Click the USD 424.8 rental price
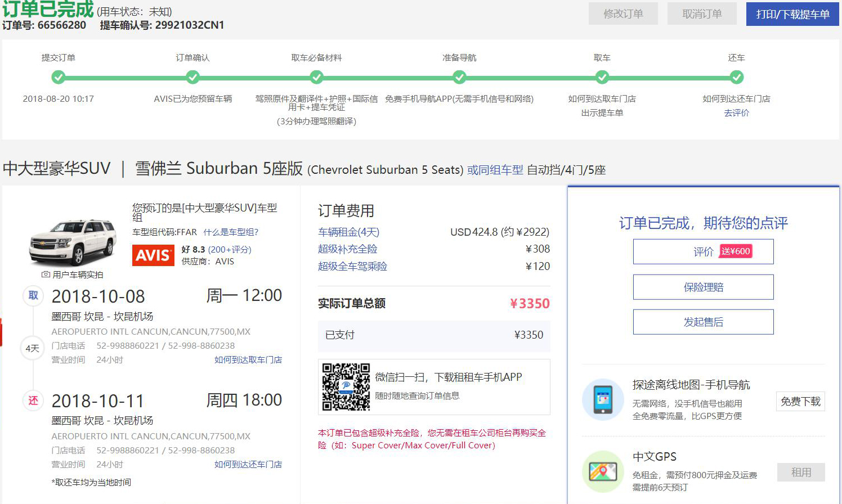 pyautogui.click(x=500, y=232)
